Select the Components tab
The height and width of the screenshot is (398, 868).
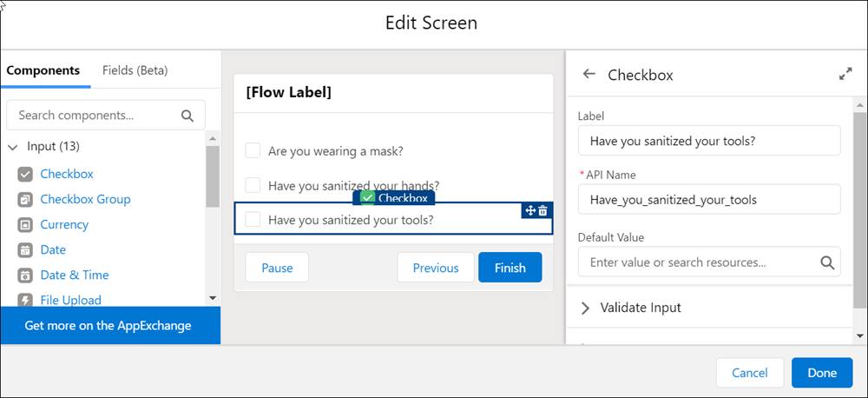[x=43, y=70]
